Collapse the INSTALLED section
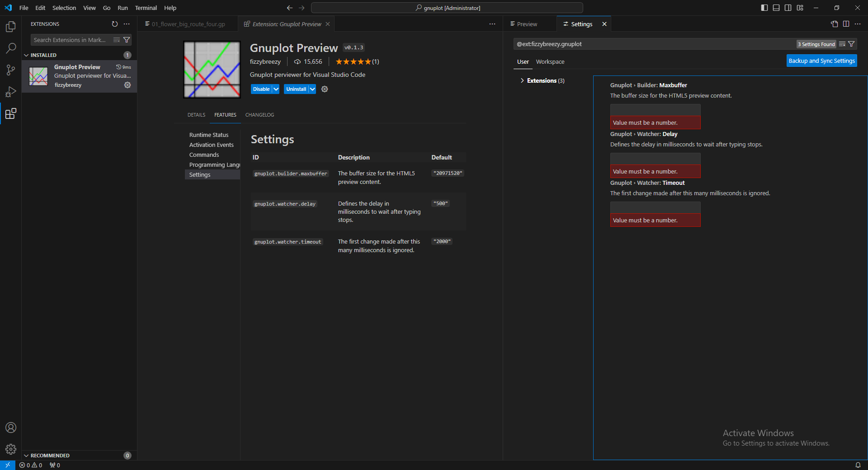 (x=44, y=55)
